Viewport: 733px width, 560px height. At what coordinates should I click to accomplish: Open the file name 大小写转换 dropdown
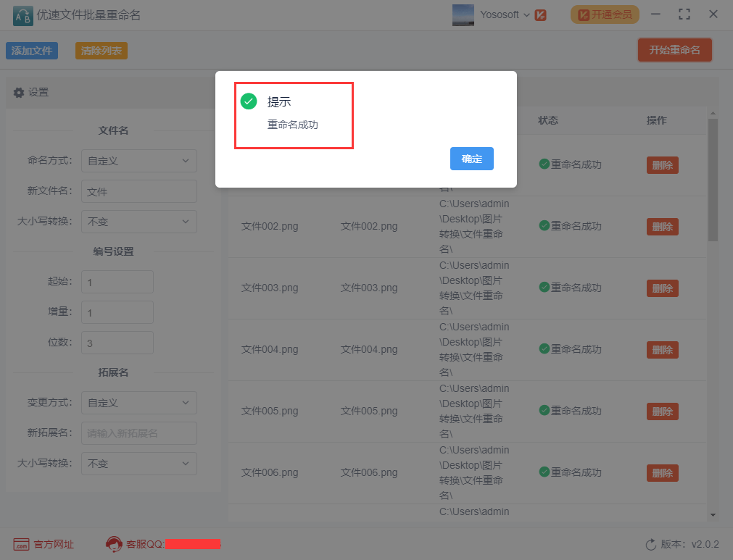pos(138,222)
